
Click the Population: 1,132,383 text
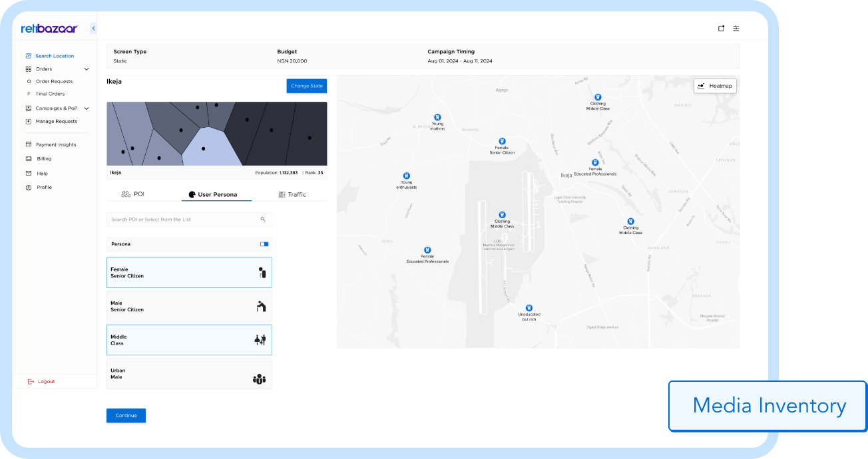pyautogui.click(x=277, y=172)
